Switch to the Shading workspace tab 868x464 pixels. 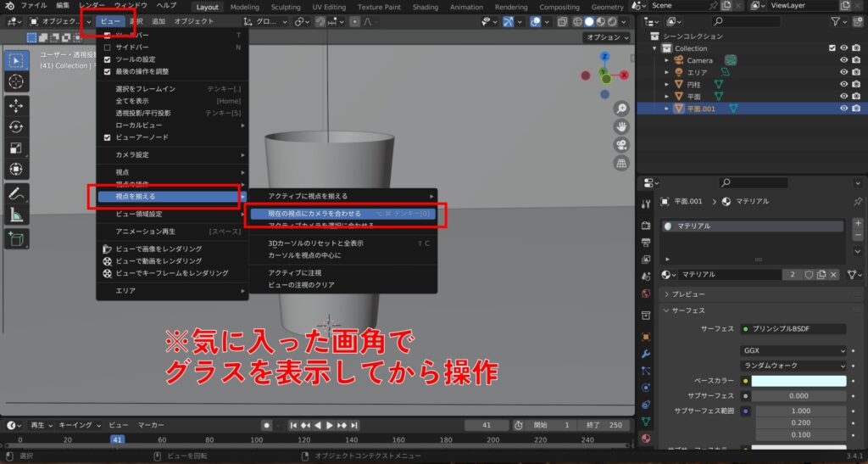[x=425, y=7]
